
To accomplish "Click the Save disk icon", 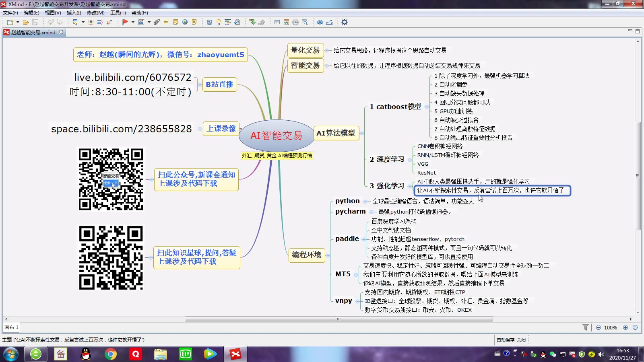I will coord(35,22).
